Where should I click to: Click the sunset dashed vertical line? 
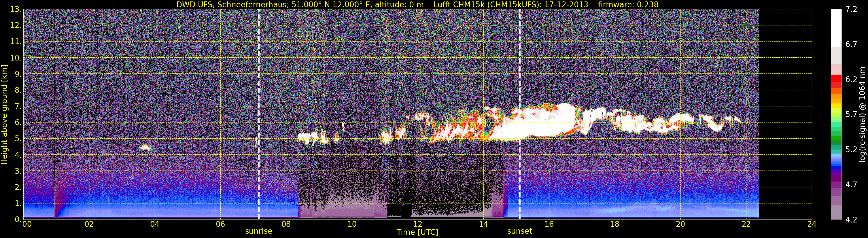[520, 114]
